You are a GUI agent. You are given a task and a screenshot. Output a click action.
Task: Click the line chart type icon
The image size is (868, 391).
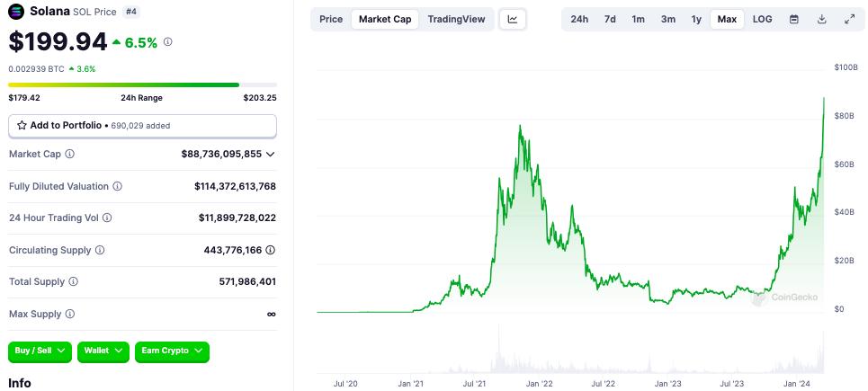[x=512, y=19]
